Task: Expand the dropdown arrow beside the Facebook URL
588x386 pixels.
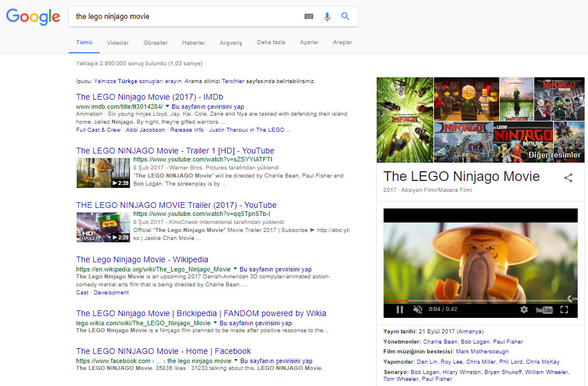Action: (236, 360)
